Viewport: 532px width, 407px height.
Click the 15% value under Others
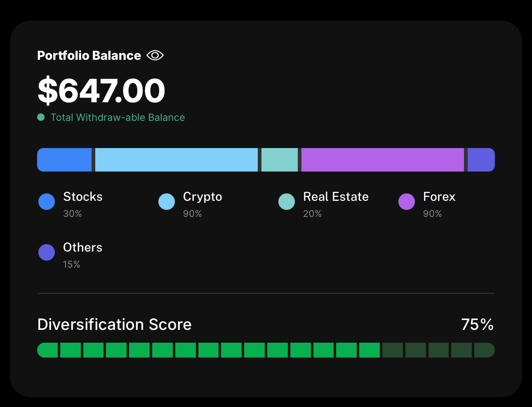click(x=72, y=264)
